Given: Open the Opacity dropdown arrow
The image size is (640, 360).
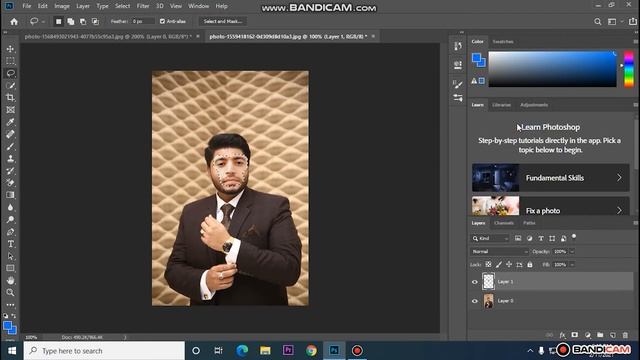Looking at the screenshot, I should coord(572,251).
